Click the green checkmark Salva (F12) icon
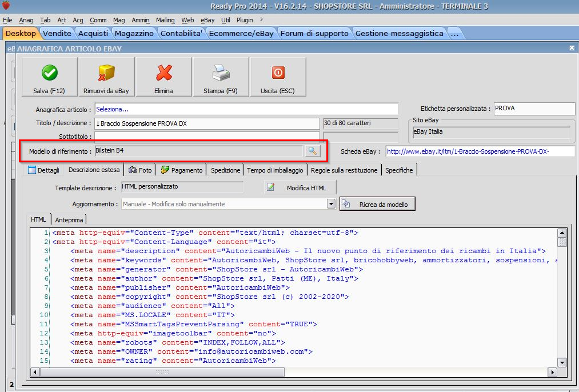 pyautogui.click(x=50, y=73)
